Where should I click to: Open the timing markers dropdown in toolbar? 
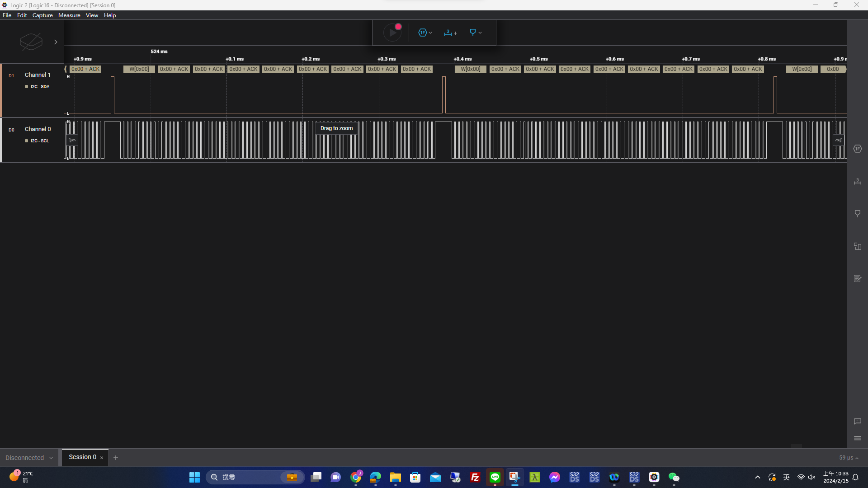pos(476,33)
